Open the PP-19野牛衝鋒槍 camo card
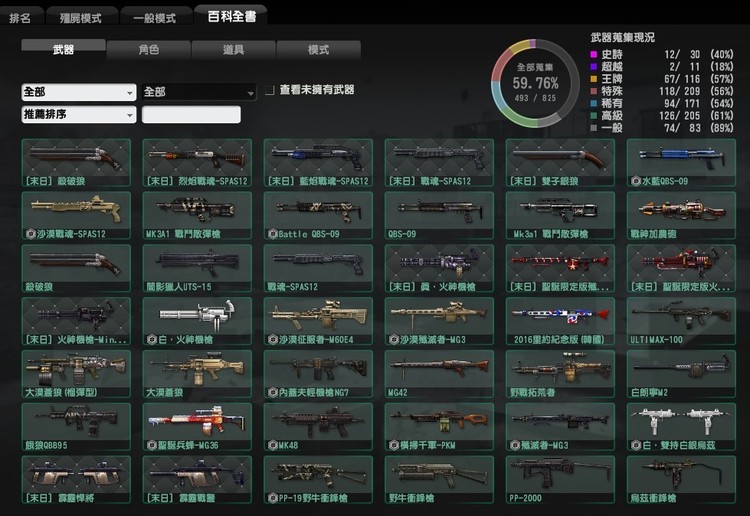The height and width of the screenshot is (516, 750). click(x=318, y=480)
